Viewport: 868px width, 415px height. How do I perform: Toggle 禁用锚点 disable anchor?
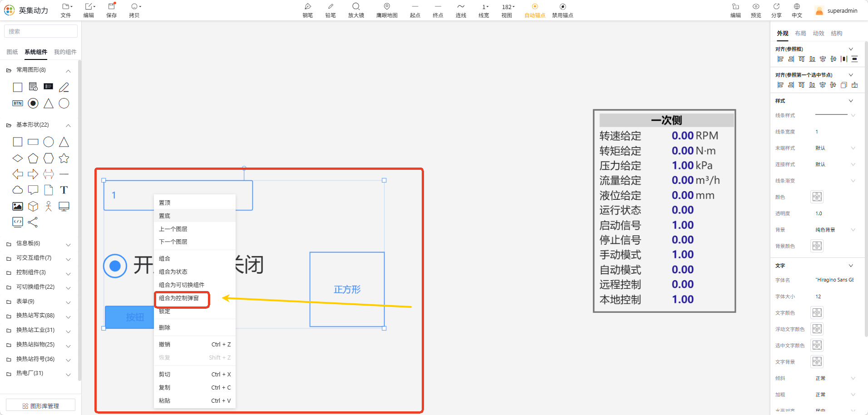[x=562, y=10]
